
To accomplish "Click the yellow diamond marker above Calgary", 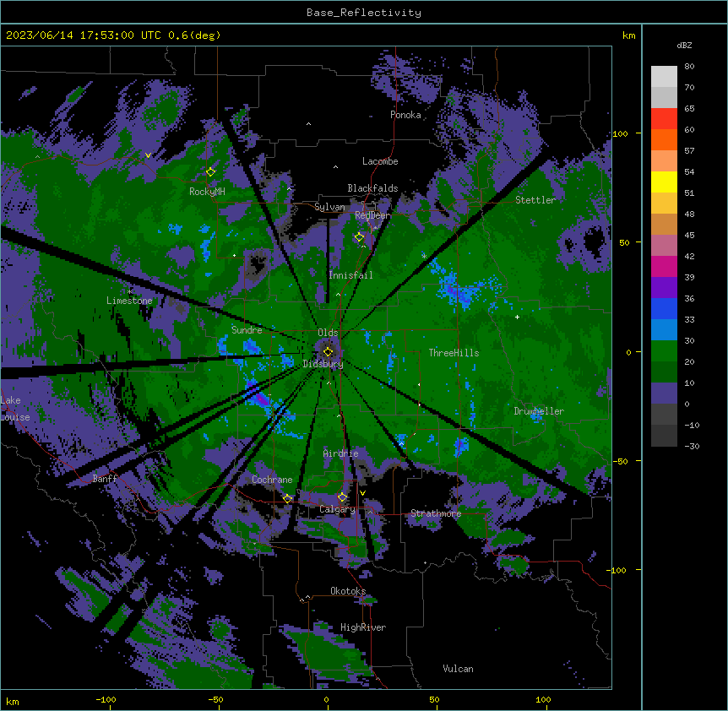I will 342,497.
